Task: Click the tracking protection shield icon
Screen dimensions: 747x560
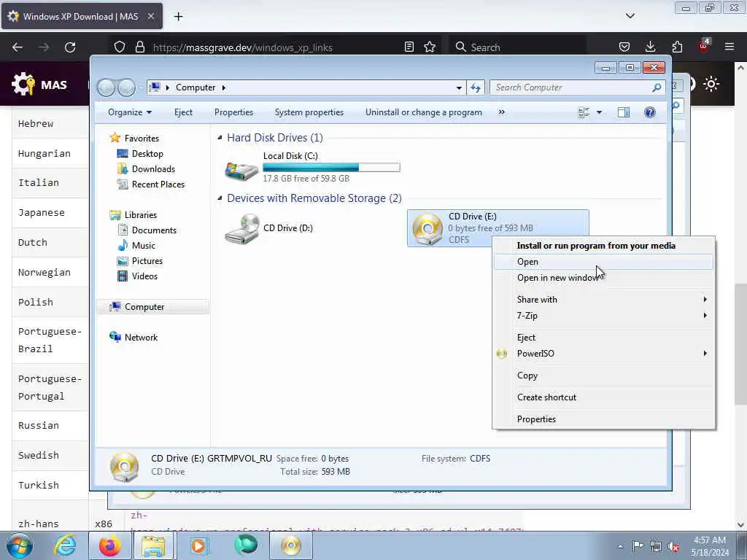Action: coord(120,47)
